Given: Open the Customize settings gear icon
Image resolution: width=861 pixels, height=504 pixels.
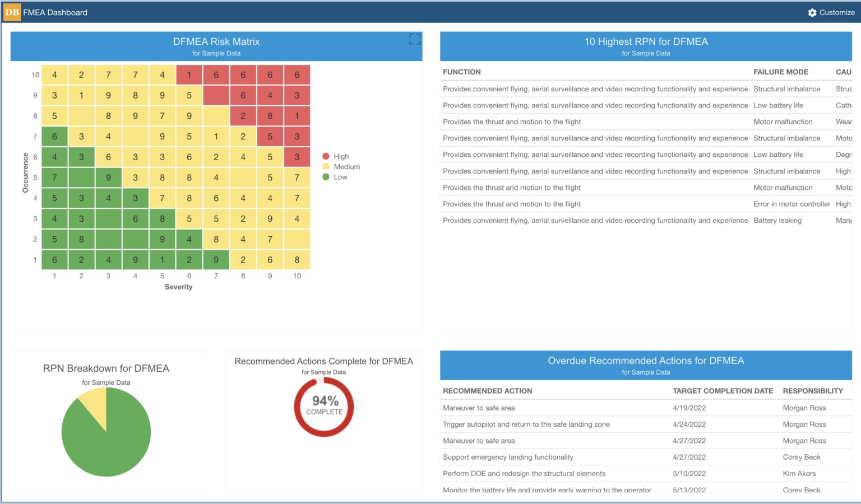Looking at the screenshot, I should tap(812, 12).
